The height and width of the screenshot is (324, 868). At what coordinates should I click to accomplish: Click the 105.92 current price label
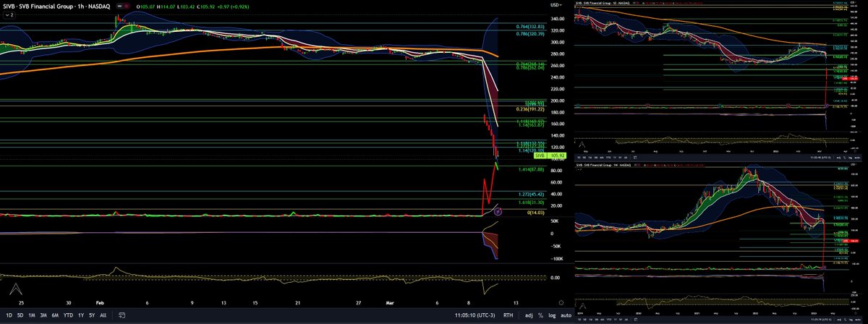coord(558,155)
